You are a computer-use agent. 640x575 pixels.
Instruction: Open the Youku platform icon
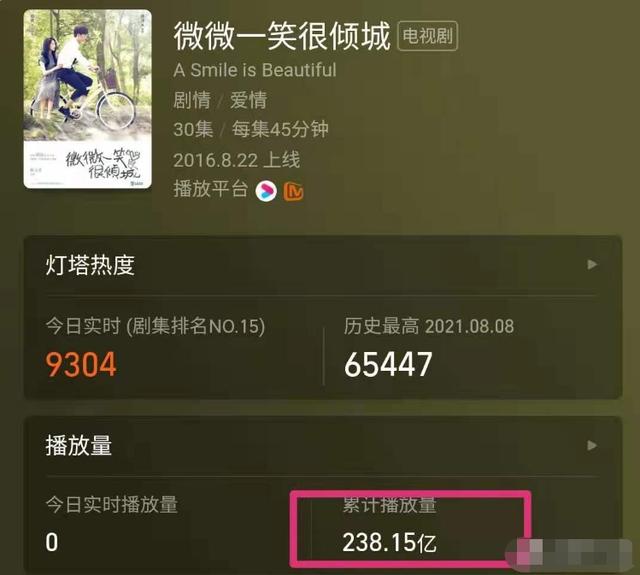[266, 191]
